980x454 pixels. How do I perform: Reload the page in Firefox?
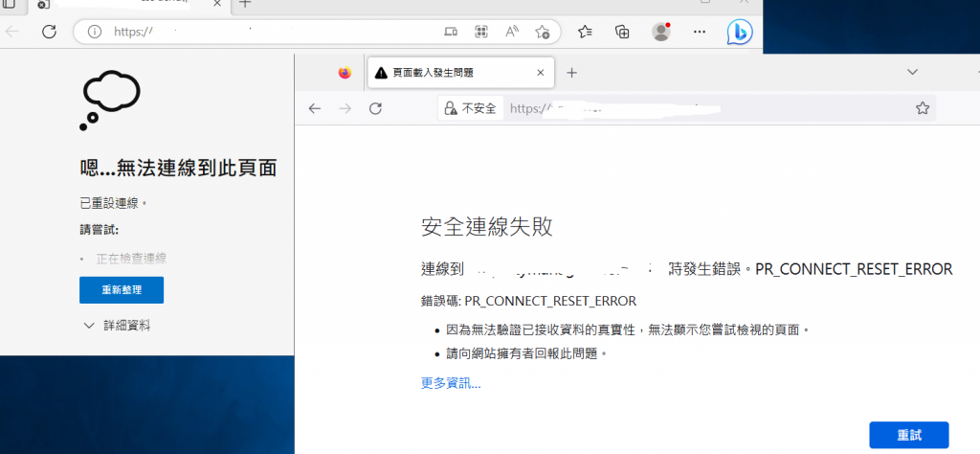click(375, 109)
